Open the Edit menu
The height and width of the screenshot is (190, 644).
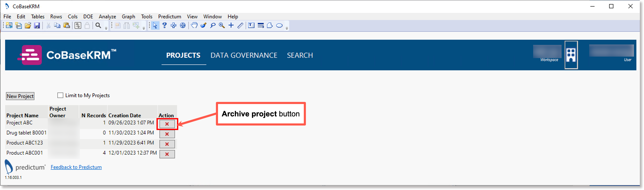click(21, 17)
